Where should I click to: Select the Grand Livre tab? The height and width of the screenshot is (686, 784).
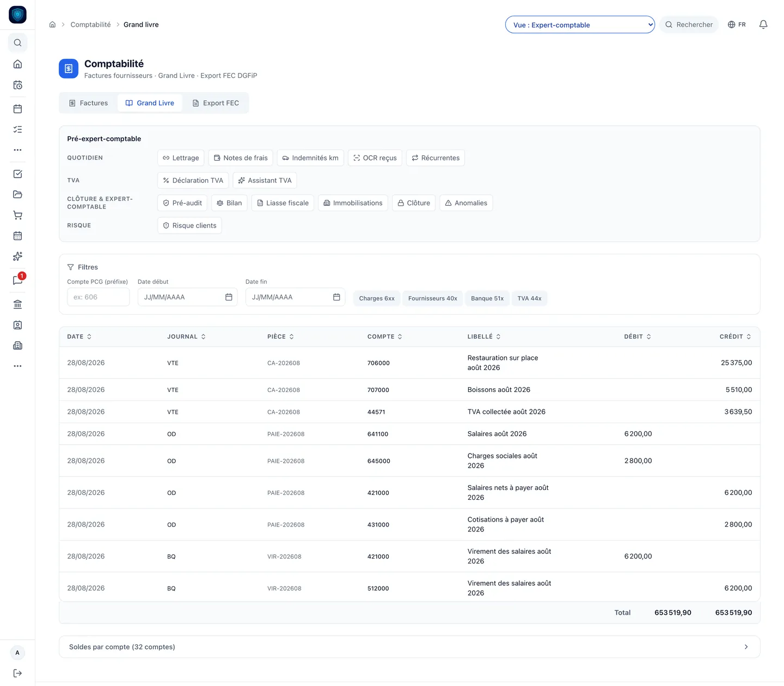point(150,103)
